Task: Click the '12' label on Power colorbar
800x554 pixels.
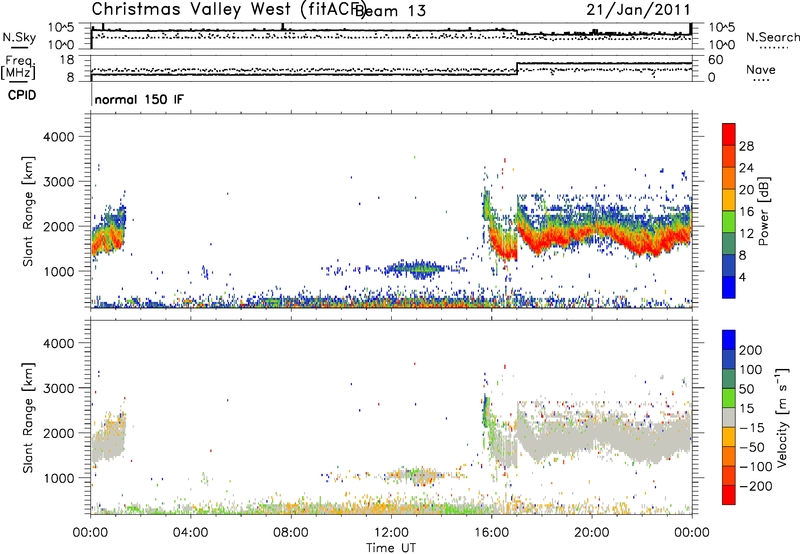Action: pos(746,234)
